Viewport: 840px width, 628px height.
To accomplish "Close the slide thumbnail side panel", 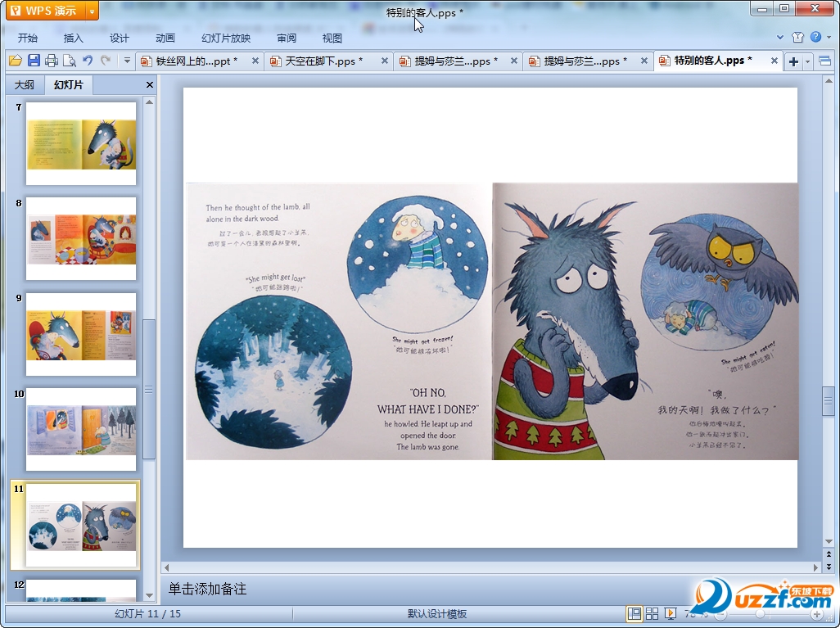I will (x=150, y=84).
